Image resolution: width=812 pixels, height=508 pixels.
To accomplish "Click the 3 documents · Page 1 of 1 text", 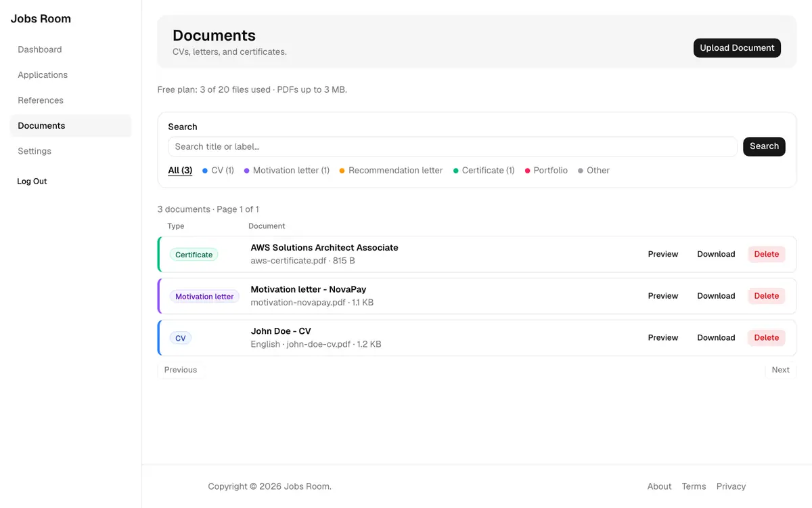I will pyautogui.click(x=208, y=209).
